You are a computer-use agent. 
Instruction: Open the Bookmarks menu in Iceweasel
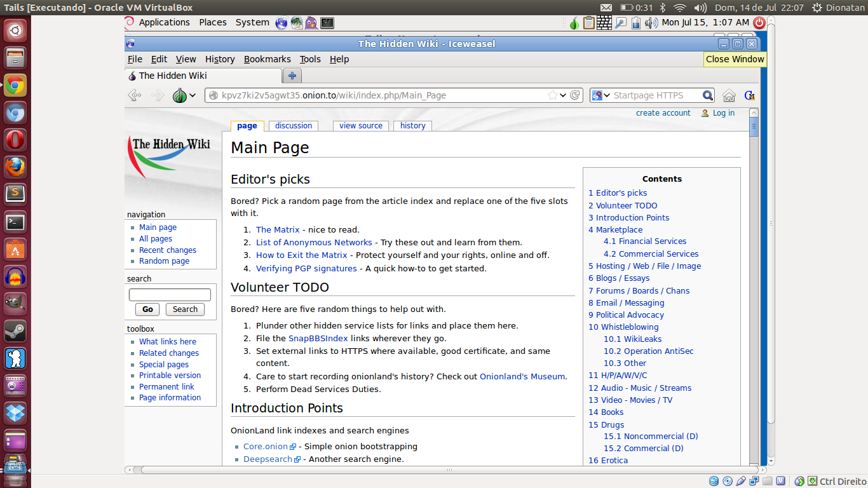tap(268, 59)
